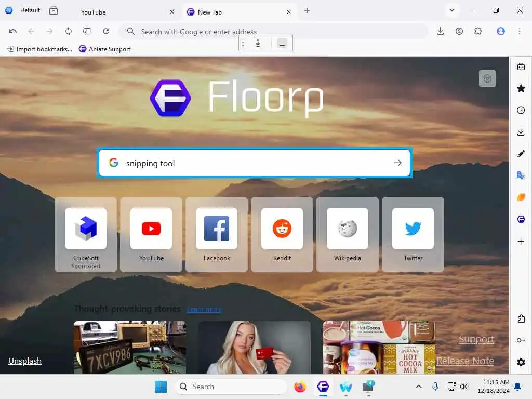Screen dimensions: 532x399
Task: Open the orange leaf panel in the sidebar
Action: coord(521,197)
